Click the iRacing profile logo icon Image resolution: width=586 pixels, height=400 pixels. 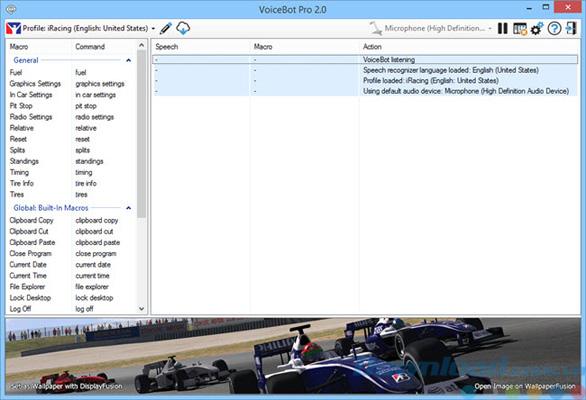(13, 28)
